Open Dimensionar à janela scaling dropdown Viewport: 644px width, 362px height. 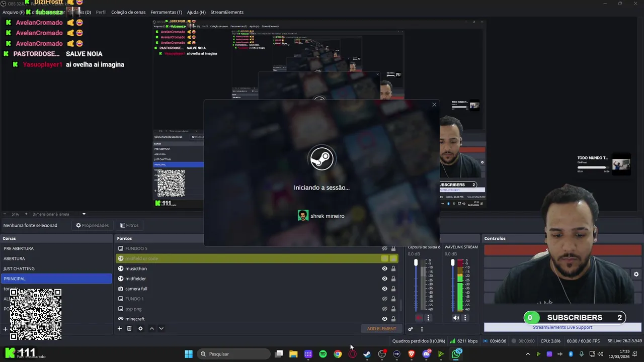coord(59,214)
